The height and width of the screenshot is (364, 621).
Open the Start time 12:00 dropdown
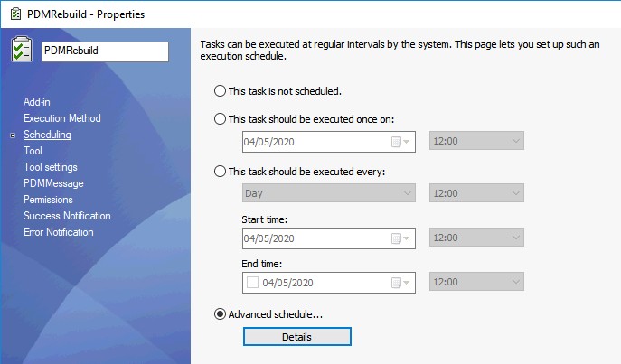(475, 239)
